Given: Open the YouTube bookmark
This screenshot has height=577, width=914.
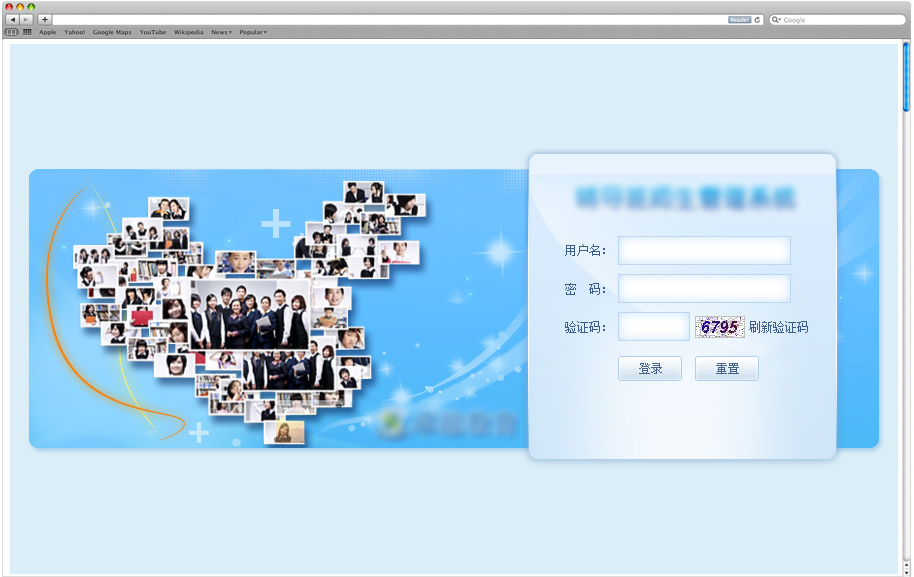Looking at the screenshot, I should (x=153, y=32).
